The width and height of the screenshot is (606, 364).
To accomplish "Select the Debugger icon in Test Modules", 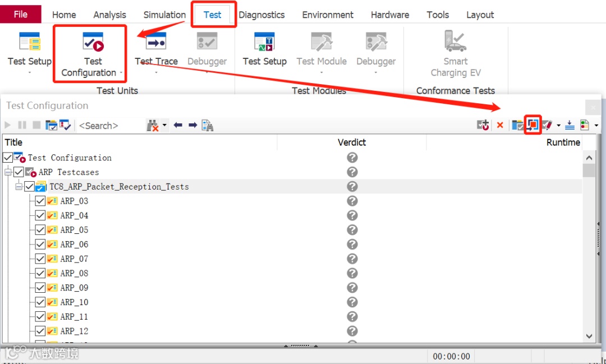I will click(x=376, y=42).
